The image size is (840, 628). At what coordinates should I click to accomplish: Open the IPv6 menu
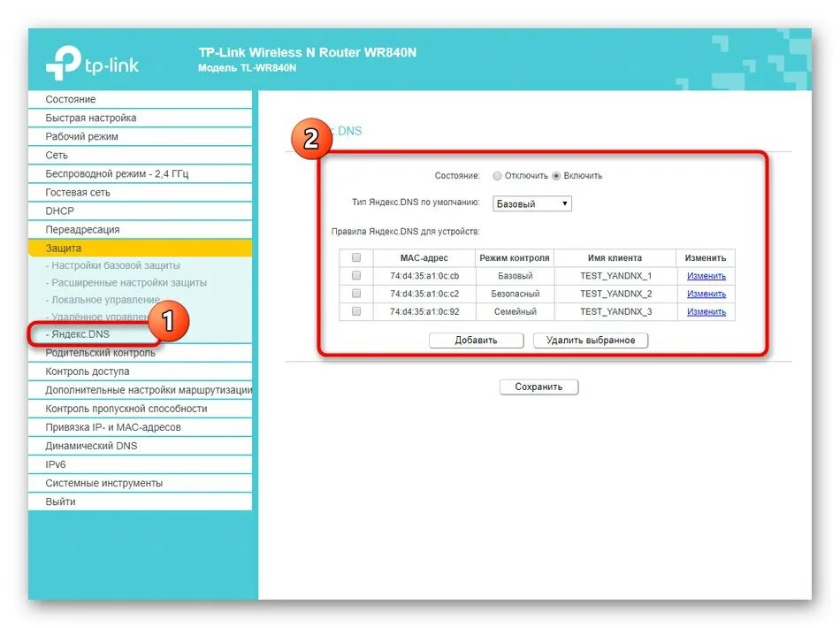(x=140, y=464)
